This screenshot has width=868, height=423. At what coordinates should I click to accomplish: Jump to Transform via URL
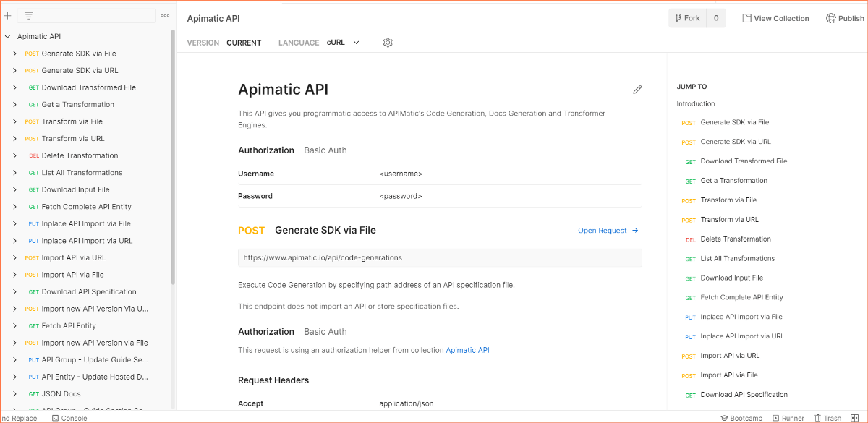click(729, 220)
